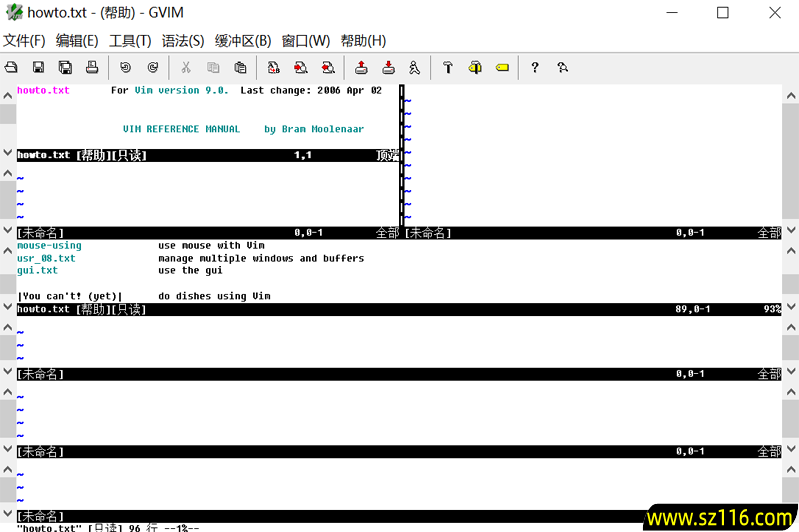Image resolution: width=799 pixels, height=532 pixels.
Task: Run Vim script with running-man icon
Action: coord(414,67)
